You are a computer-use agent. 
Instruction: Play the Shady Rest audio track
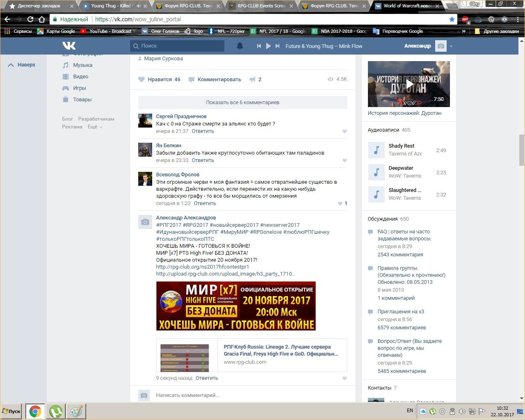click(x=376, y=150)
